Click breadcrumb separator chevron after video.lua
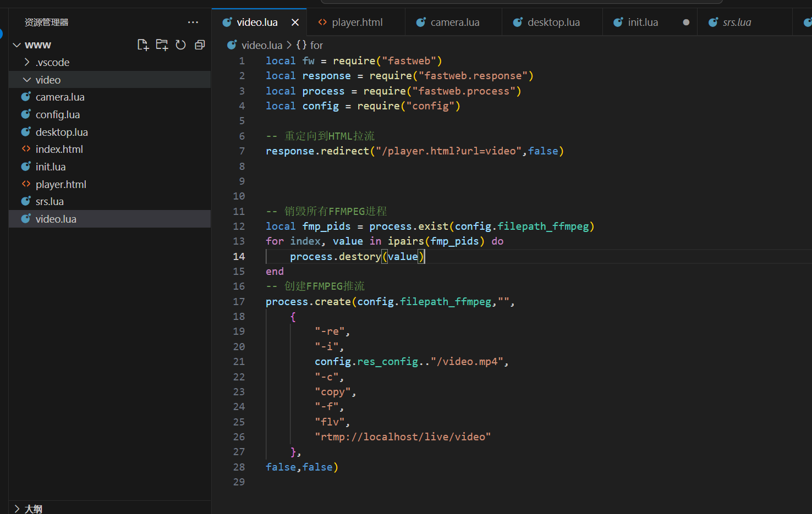Image resolution: width=812 pixels, height=514 pixels. coord(289,45)
